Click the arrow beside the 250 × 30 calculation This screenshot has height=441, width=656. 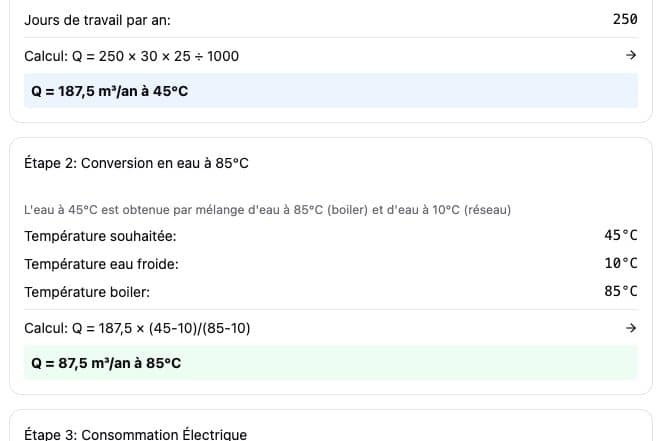click(x=630, y=56)
